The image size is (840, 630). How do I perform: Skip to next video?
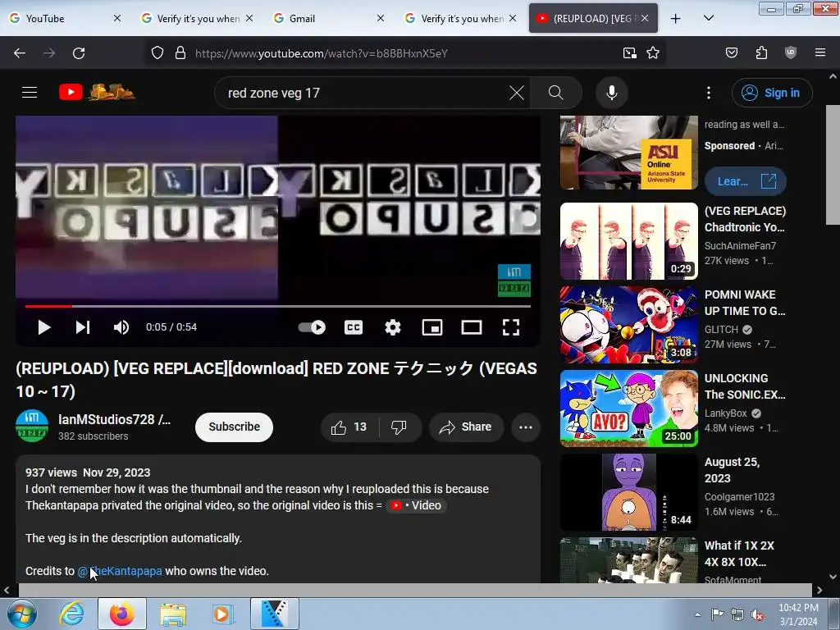(x=83, y=327)
